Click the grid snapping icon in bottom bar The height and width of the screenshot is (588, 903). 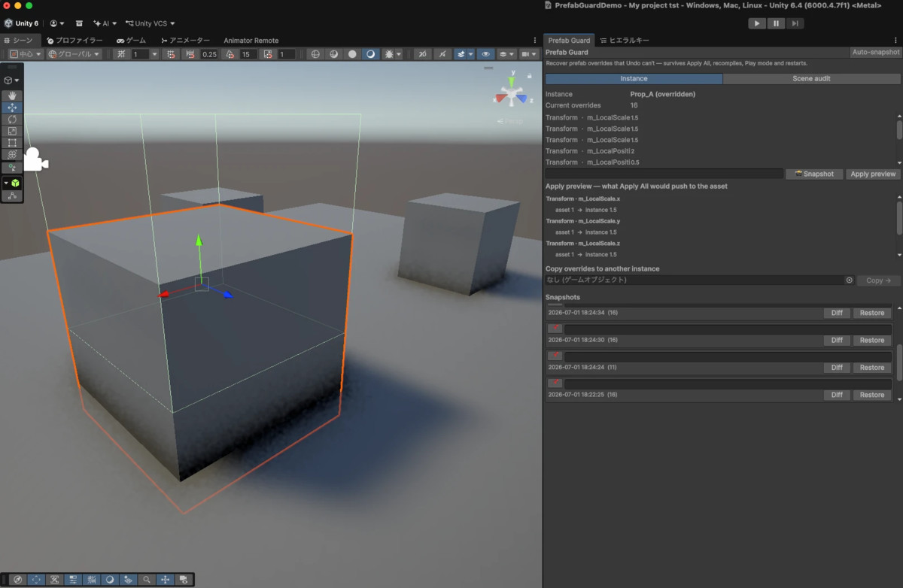[91, 580]
